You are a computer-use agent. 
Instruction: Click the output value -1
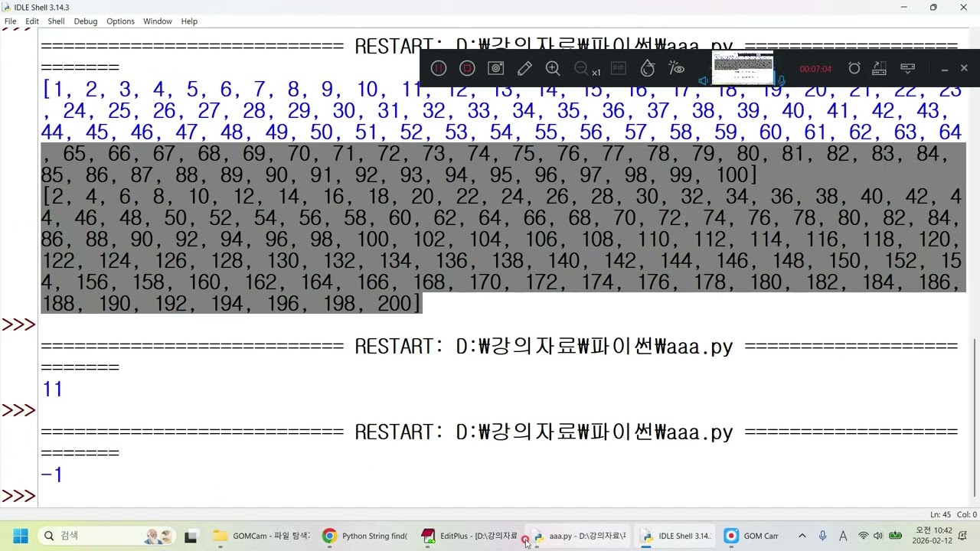[x=51, y=475]
